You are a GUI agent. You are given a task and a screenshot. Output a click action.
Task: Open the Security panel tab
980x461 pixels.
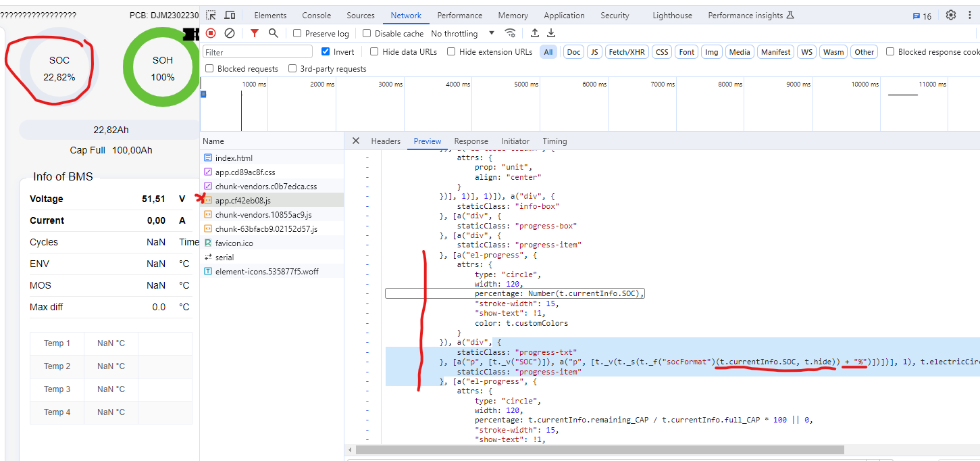point(615,16)
